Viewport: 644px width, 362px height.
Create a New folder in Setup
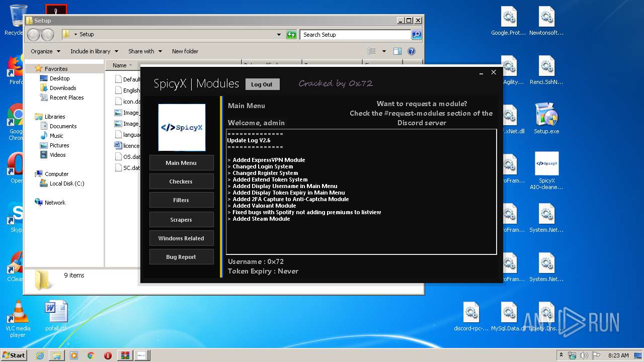[x=185, y=51]
